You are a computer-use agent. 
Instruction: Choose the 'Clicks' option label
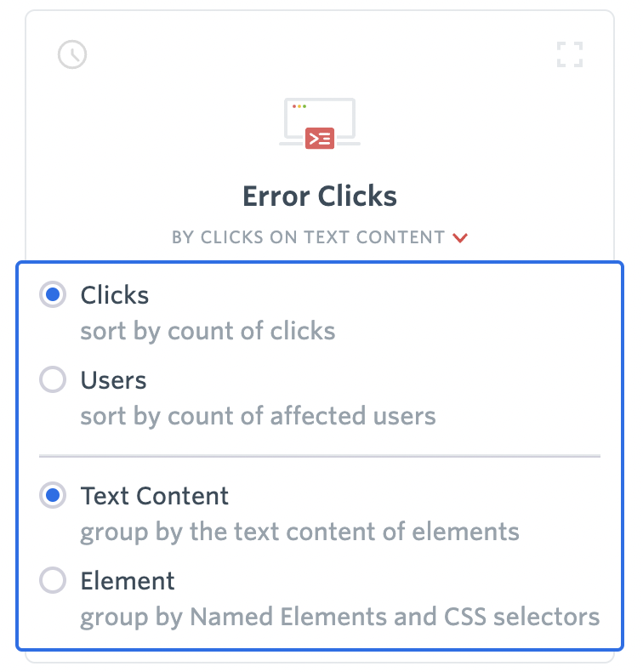[115, 295]
